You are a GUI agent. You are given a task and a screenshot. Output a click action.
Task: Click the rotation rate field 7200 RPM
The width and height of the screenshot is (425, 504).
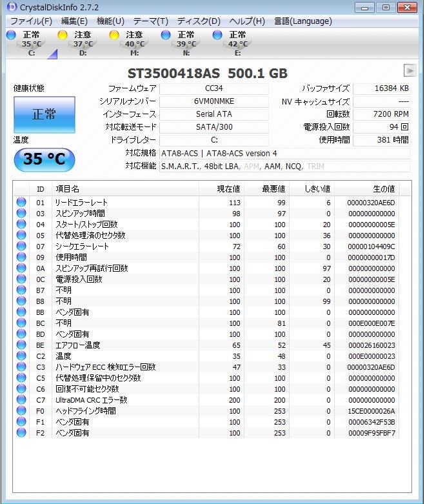pyautogui.click(x=382, y=114)
